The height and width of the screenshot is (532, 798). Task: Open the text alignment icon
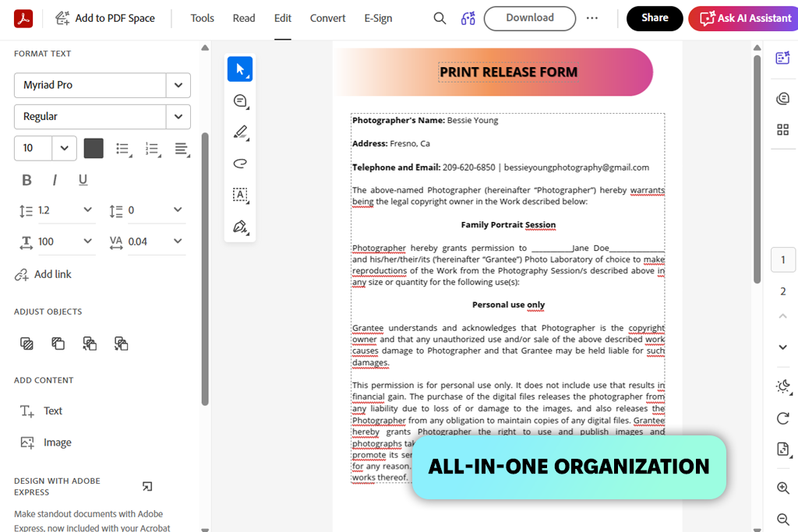182,149
